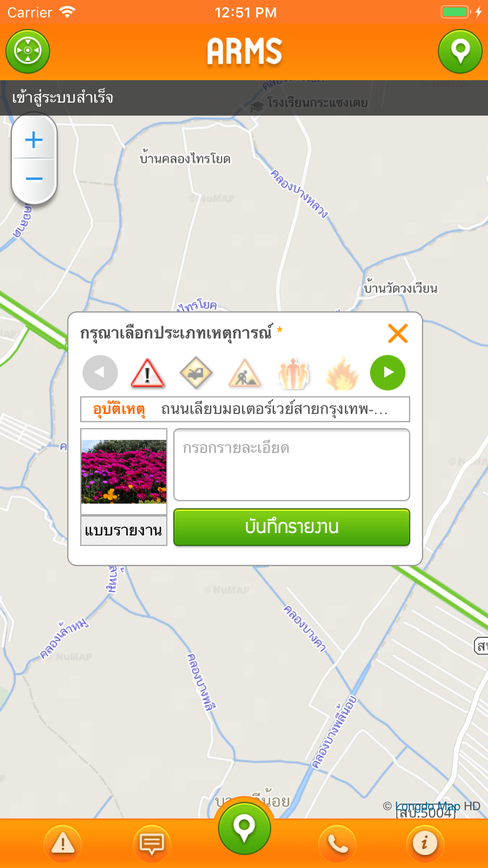Tap the แบบรายงาน report form button
The image size is (488, 868).
(x=123, y=531)
